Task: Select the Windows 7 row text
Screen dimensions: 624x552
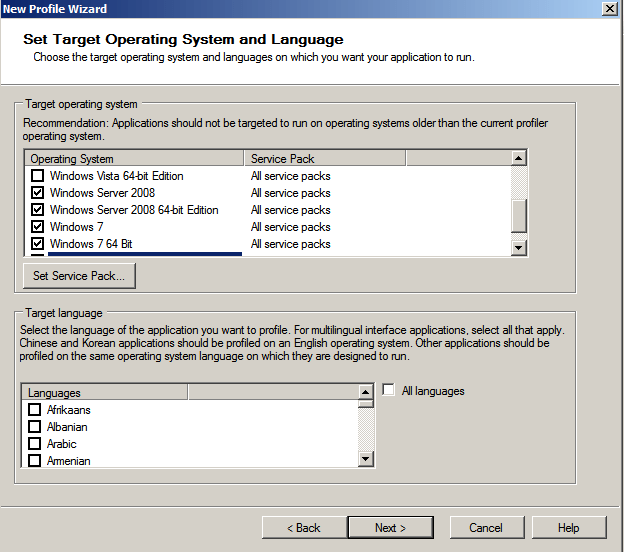Action: tap(76, 226)
